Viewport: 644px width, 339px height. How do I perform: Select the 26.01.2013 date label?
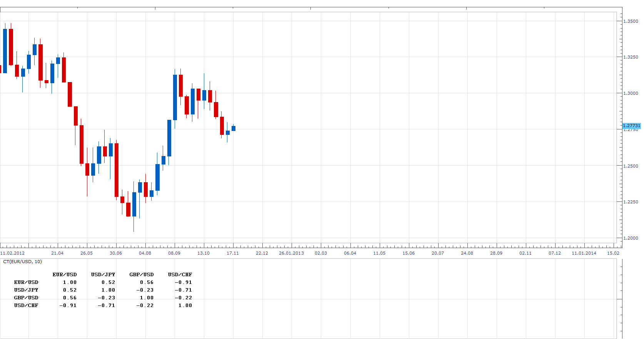[291, 253]
